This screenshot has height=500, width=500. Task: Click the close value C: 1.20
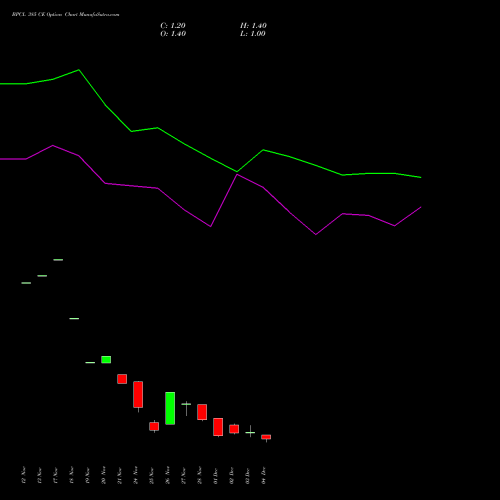coord(173,26)
